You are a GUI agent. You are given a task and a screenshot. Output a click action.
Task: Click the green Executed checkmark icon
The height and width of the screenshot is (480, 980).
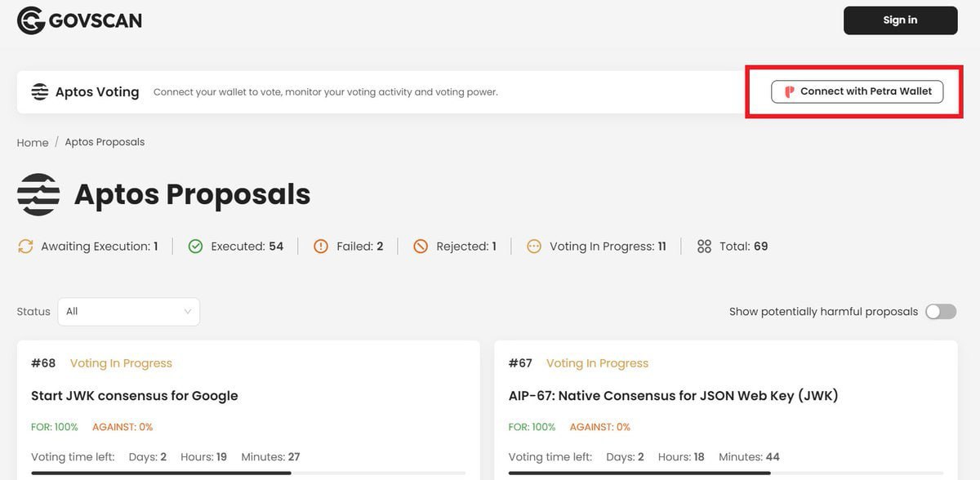tap(195, 247)
